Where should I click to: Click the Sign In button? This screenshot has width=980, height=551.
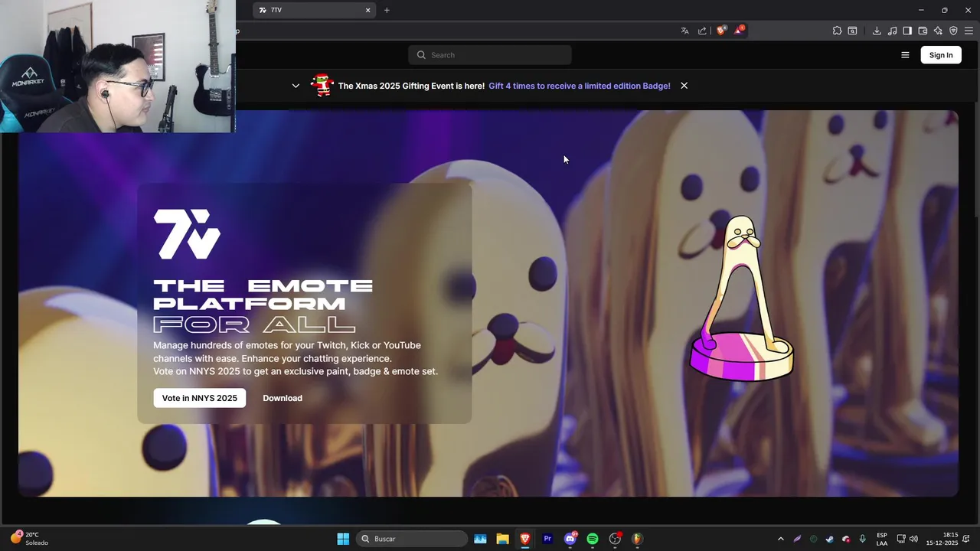click(941, 55)
